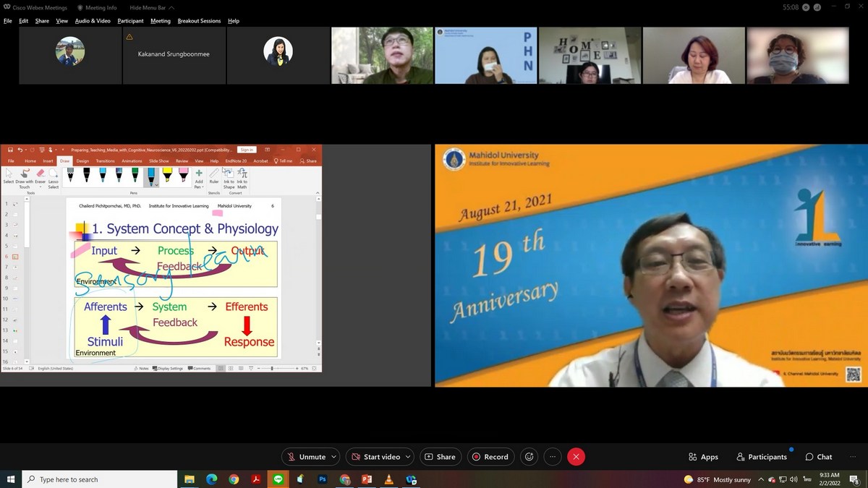Open the Apps panel

click(x=703, y=457)
